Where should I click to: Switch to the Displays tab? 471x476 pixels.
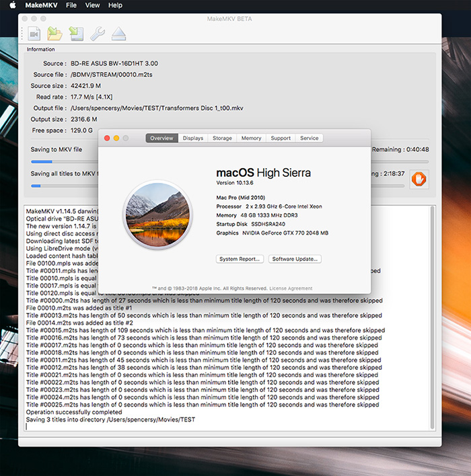click(x=193, y=138)
